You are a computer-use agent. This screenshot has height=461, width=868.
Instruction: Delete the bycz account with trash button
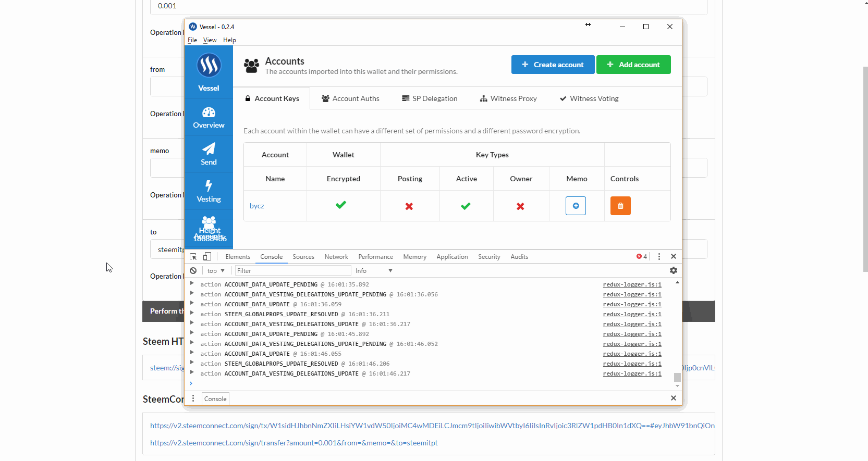coord(620,206)
